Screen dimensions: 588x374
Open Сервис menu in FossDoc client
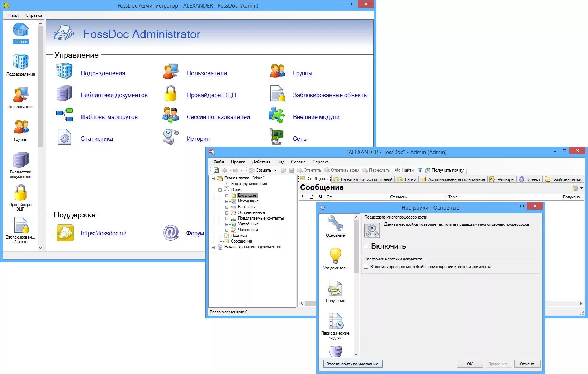click(x=298, y=162)
